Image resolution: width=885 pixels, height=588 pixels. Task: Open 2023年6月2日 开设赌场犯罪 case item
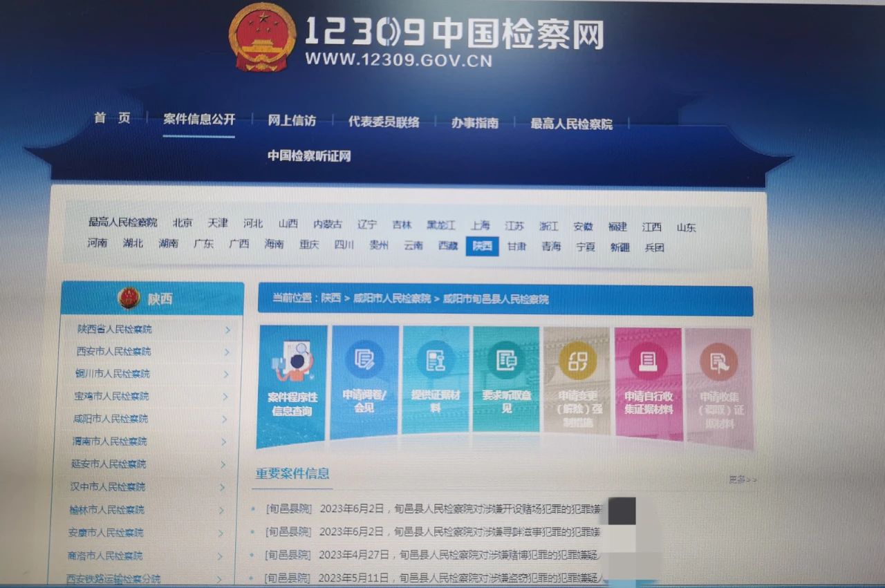[x=434, y=510]
